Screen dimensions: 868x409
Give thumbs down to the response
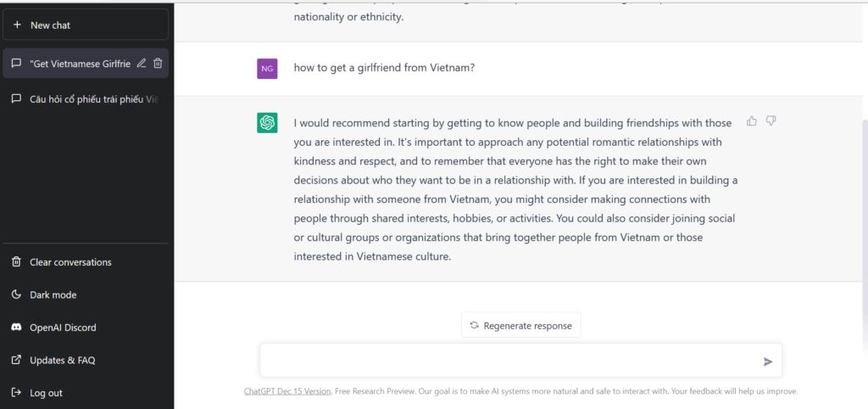click(x=771, y=120)
